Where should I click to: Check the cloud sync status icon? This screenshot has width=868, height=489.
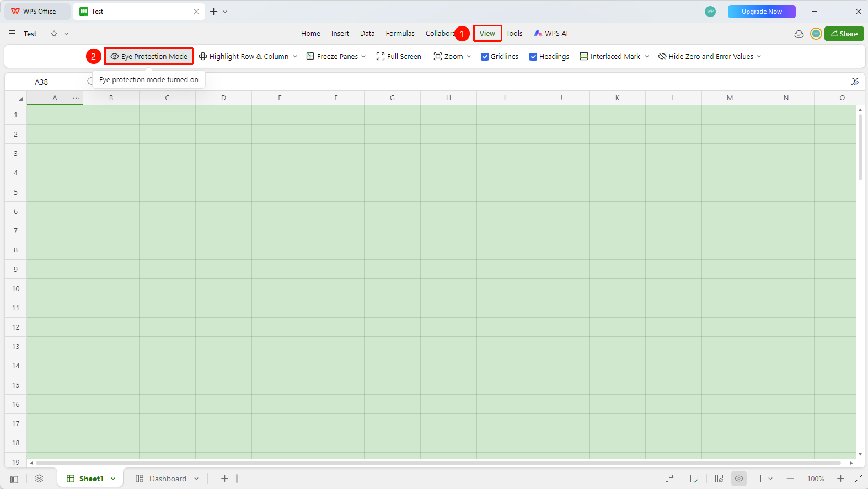(x=799, y=34)
